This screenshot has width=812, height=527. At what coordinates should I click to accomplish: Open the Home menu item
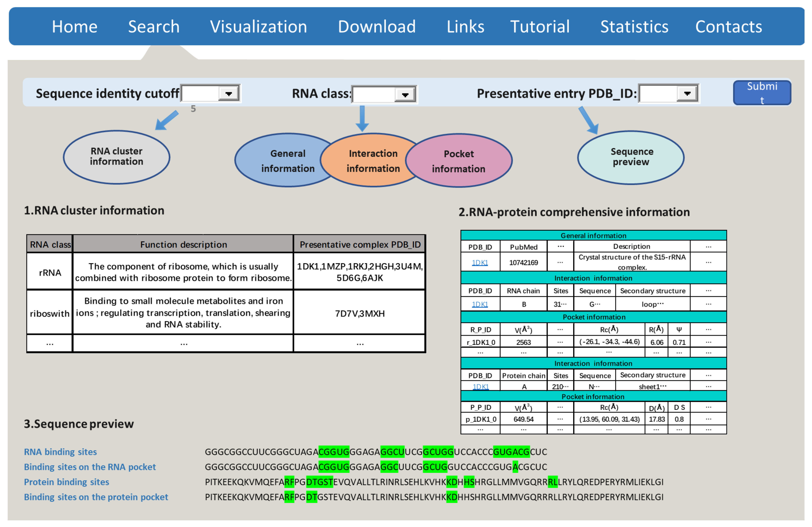point(74,27)
